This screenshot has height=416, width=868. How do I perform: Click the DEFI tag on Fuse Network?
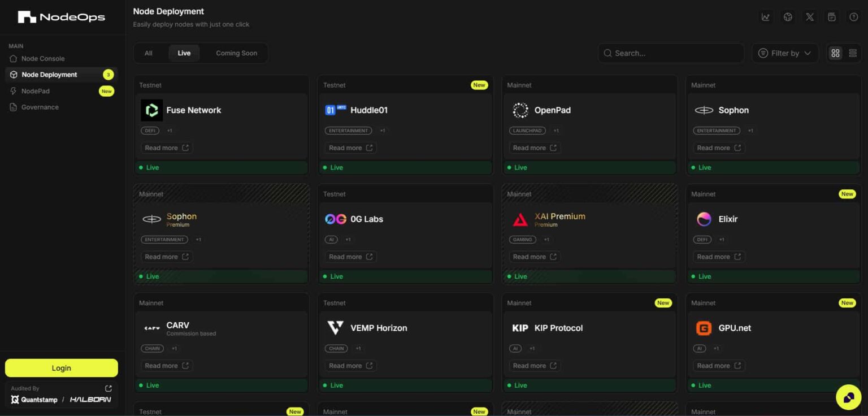pos(150,130)
